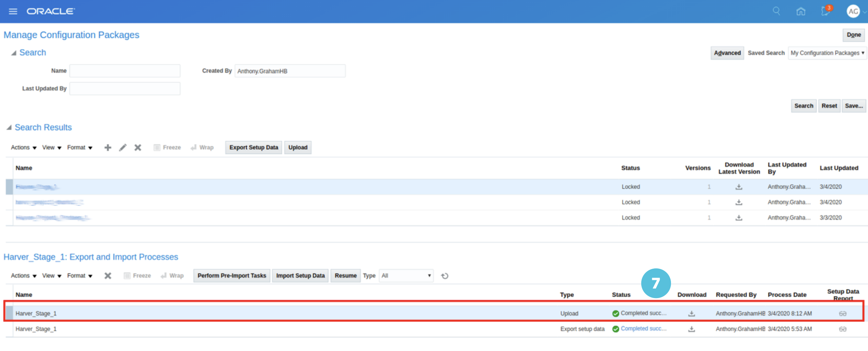Click Status column header in Search Results
This screenshot has height=351, width=868.
(630, 168)
